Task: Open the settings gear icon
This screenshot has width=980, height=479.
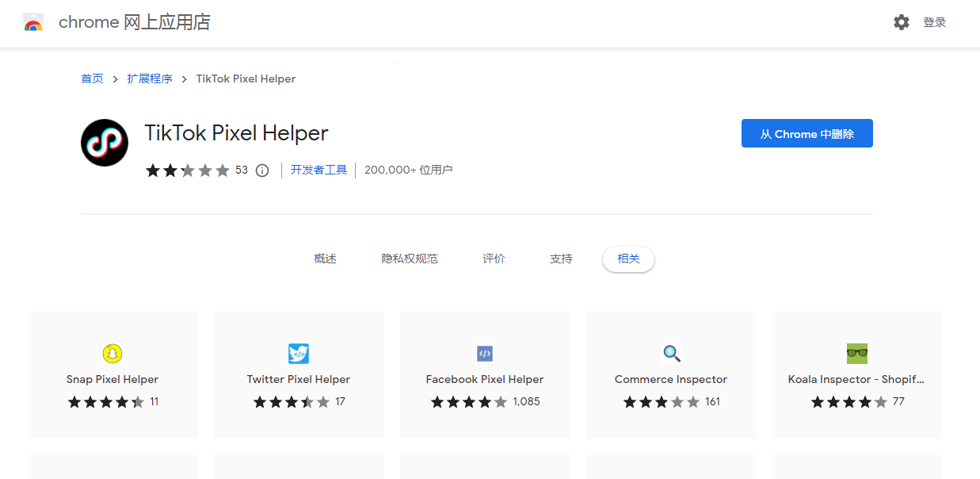Action: click(902, 22)
